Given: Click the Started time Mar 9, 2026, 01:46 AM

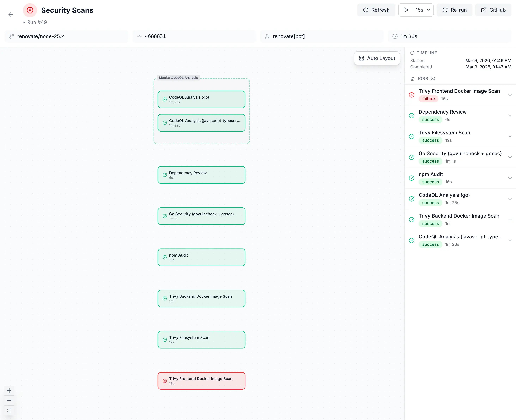Looking at the screenshot, I should [x=488, y=60].
